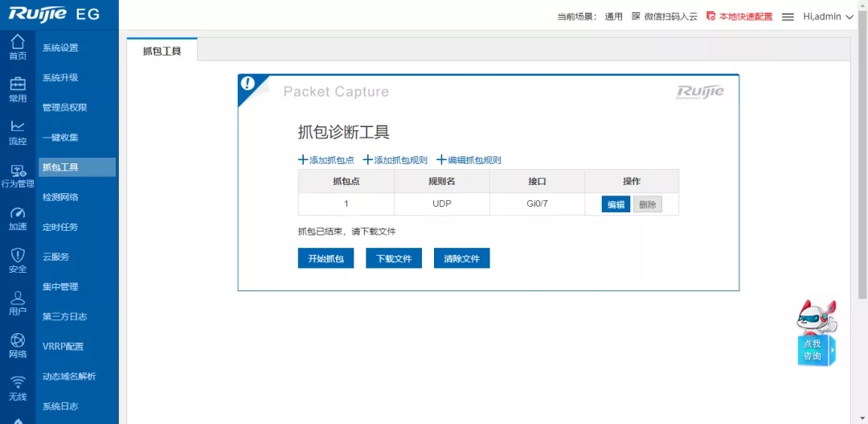Open 本地快速配置 in the header
Image resolution: width=868 pixels, height=424 pixels.
click(x=739, y=17)
